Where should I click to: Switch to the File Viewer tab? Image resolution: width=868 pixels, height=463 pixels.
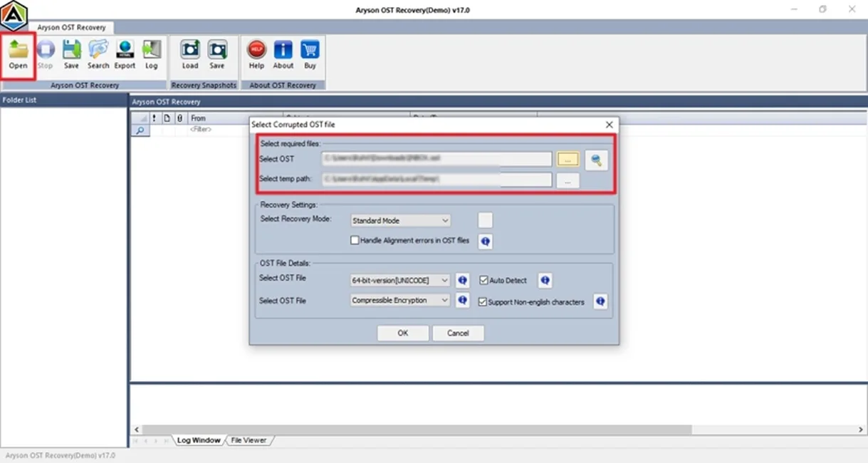[x=249, y=440]
